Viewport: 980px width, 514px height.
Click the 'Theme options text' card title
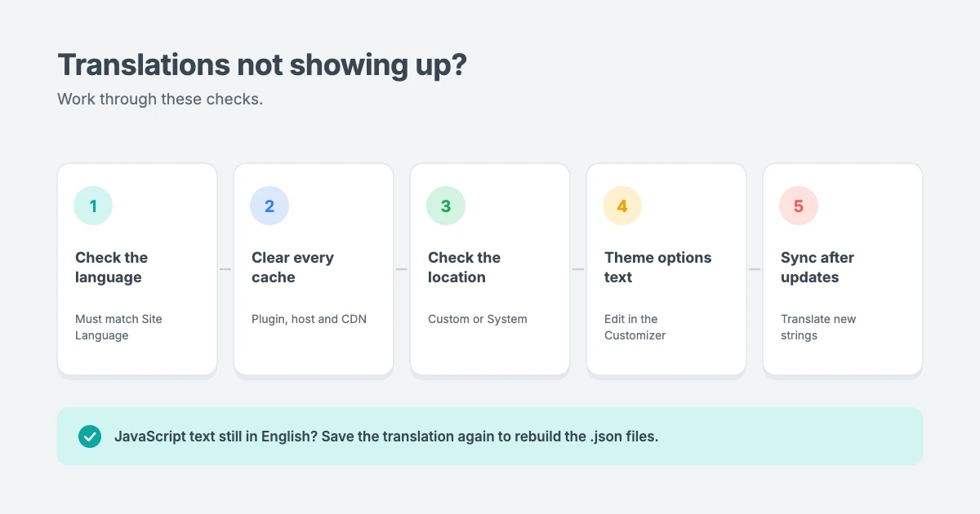click(658, 268)
